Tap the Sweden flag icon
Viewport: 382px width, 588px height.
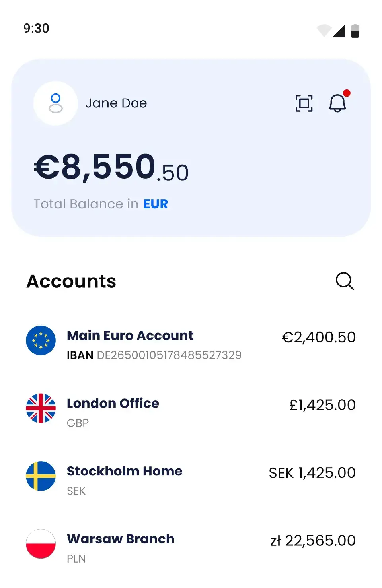click(x=41, y=476)
